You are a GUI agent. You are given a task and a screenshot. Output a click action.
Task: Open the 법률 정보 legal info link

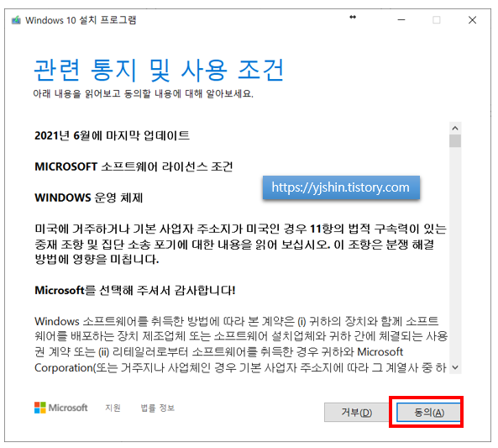[158, 408]
